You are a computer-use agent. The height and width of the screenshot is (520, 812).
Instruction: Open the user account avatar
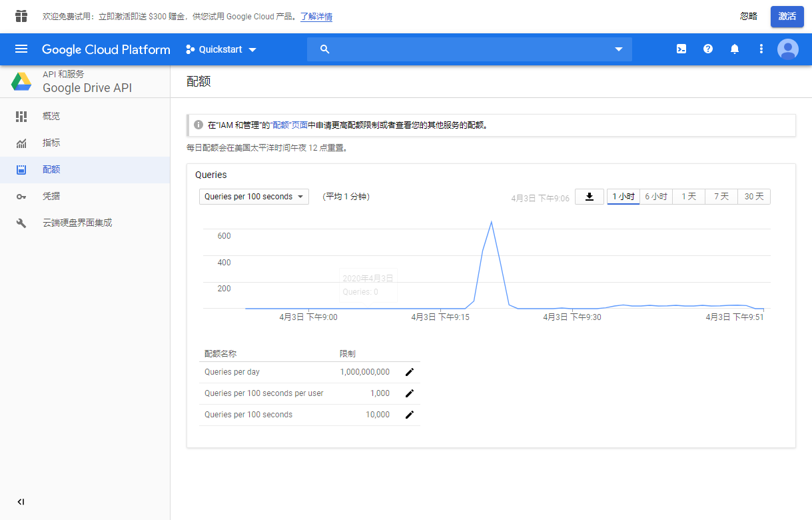pos(788,49)
